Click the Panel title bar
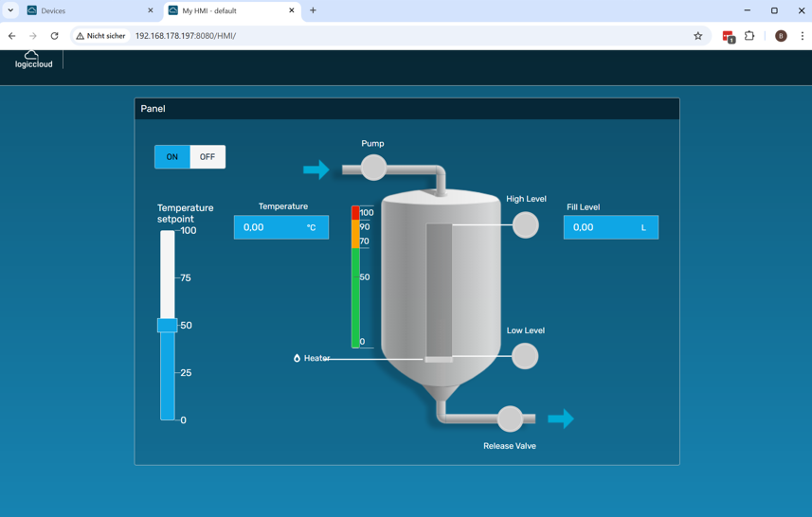This screenshot has width=812, height=517. (407, 109)
